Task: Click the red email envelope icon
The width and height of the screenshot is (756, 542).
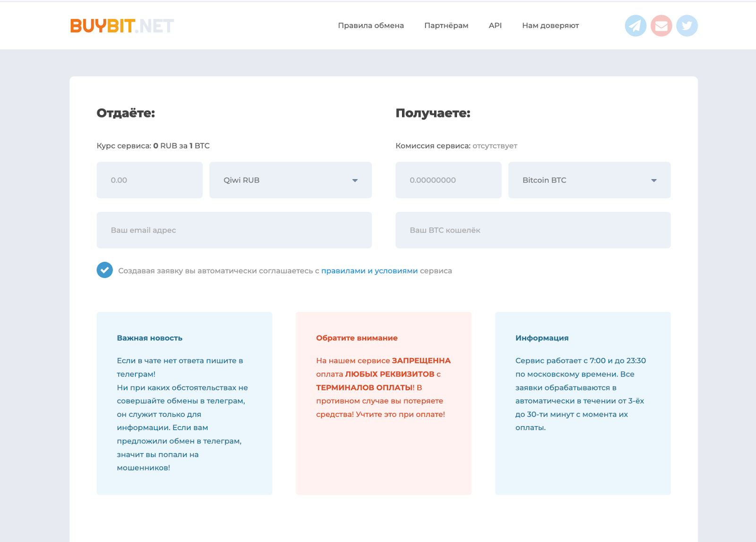Action: 661,26
